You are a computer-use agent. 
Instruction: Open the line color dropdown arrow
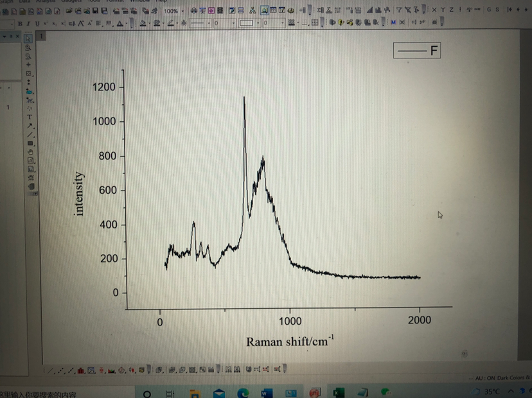coord(177,23)
